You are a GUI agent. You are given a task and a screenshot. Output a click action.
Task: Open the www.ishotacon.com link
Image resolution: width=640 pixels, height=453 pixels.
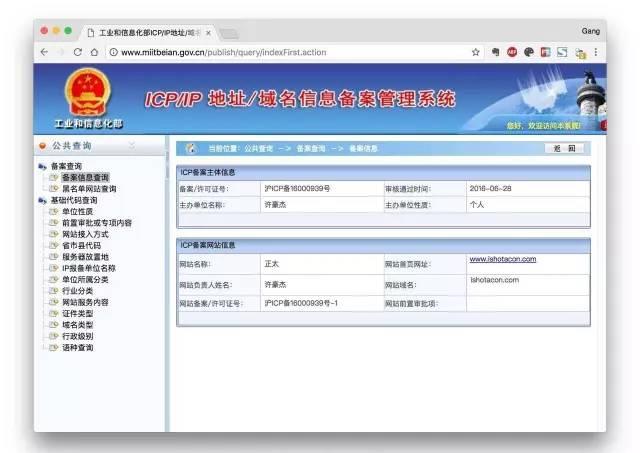[502, 259]
